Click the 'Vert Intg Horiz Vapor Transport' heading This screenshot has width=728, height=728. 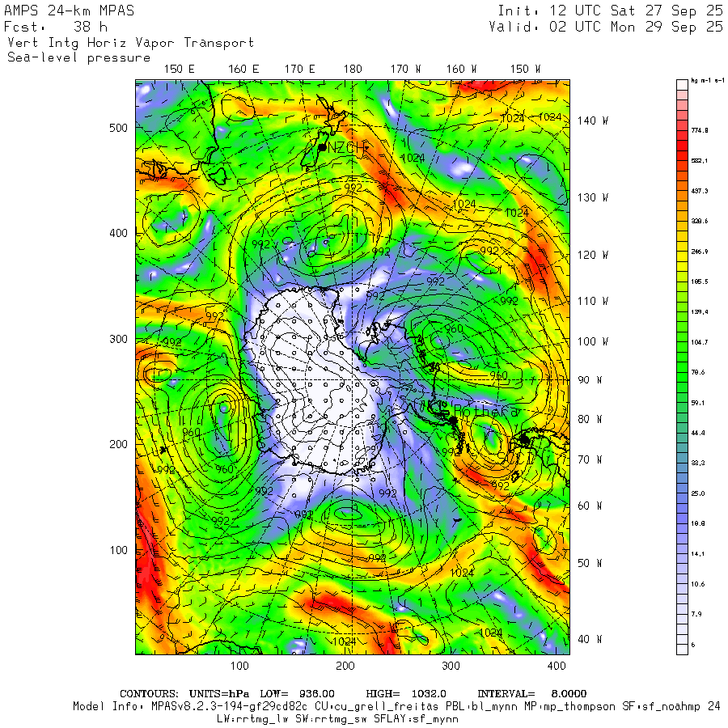click(x=131, y=43)
